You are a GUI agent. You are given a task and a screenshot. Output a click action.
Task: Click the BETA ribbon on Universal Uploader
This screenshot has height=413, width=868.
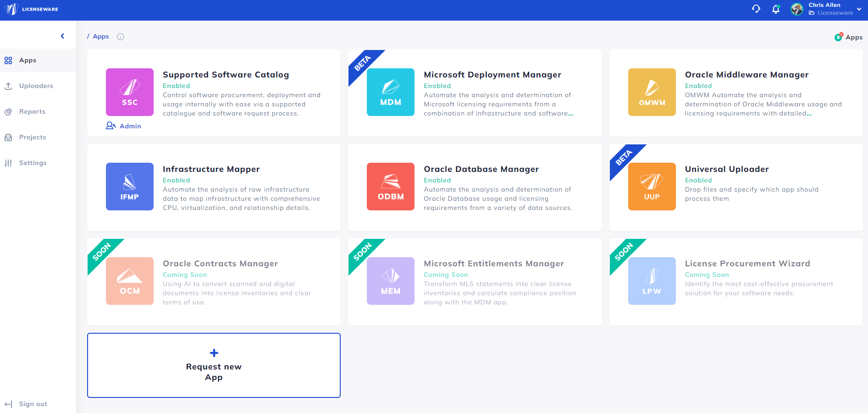pos(624,158)
